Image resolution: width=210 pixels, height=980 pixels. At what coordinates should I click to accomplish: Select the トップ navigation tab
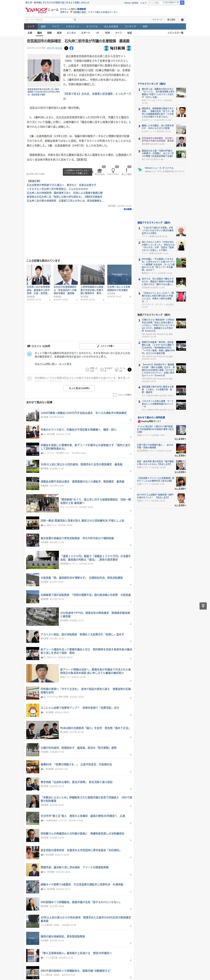coord(31,27)
